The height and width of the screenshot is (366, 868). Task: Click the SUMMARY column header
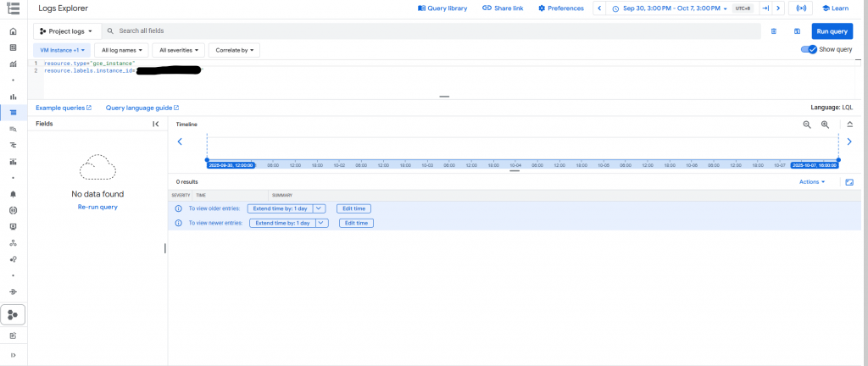(282, 195)
